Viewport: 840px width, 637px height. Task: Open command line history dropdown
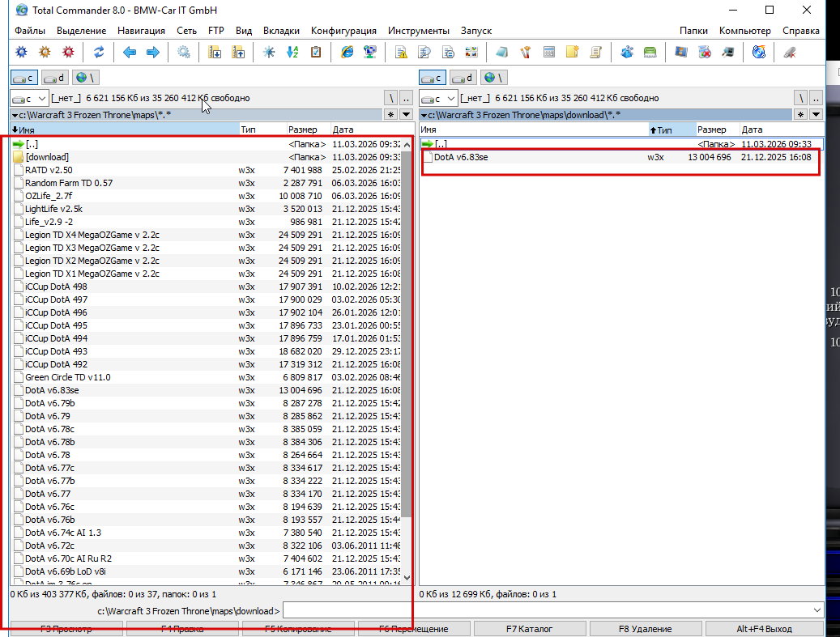[817, 610]
